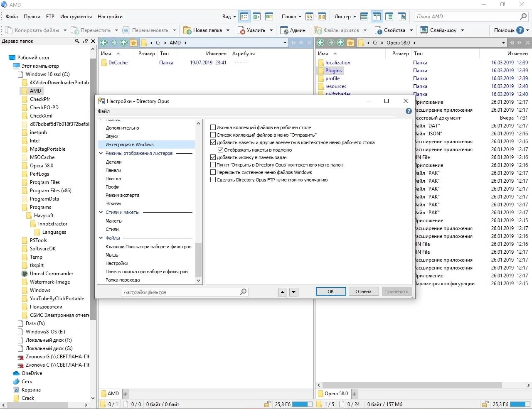Select the power view mode icon
The width and height of the screenshot is (532, 409).
(x=257, y=17)
